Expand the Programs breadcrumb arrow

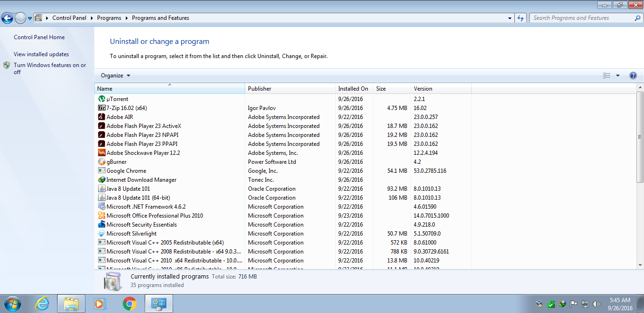tap(126, 18)
